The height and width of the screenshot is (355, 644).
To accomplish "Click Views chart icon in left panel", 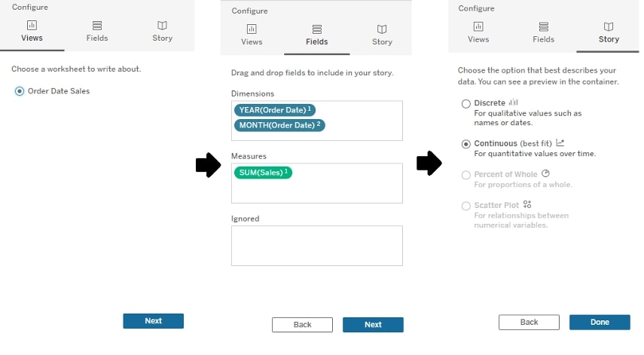I will coord(32,25).
